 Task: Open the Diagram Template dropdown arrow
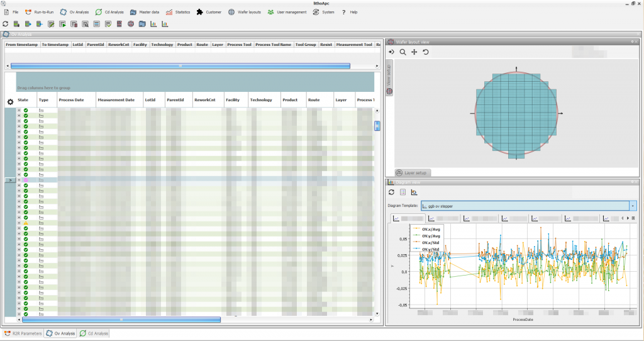tap(633, 206)
